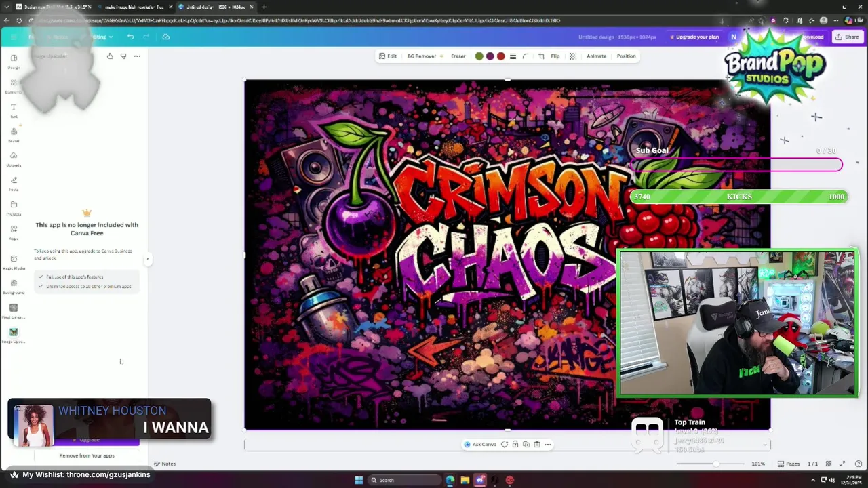Open the Design sidebar panel
This screenshot has width=868, height=488.
14,62
